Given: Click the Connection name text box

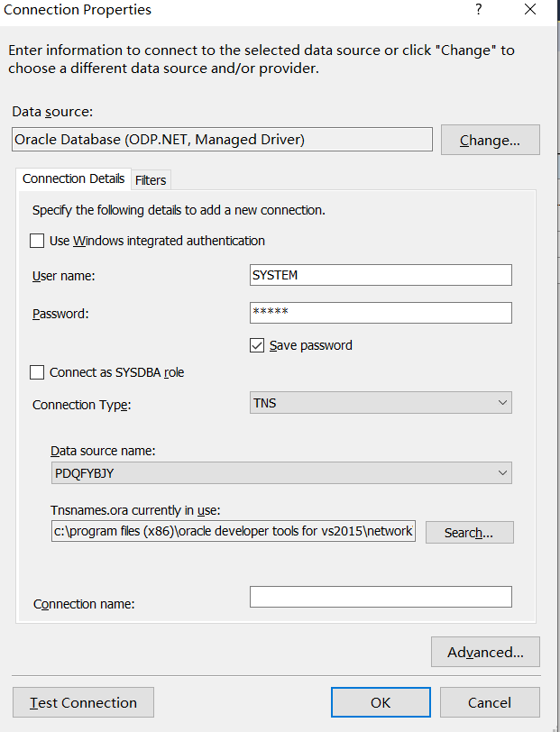Looking at the screenshot, I should [x=381, y=597].
